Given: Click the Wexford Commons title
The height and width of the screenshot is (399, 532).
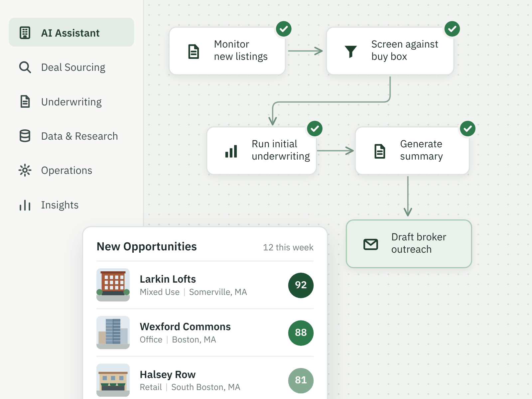Looking at the screenshot, I should tap(185, 327).
